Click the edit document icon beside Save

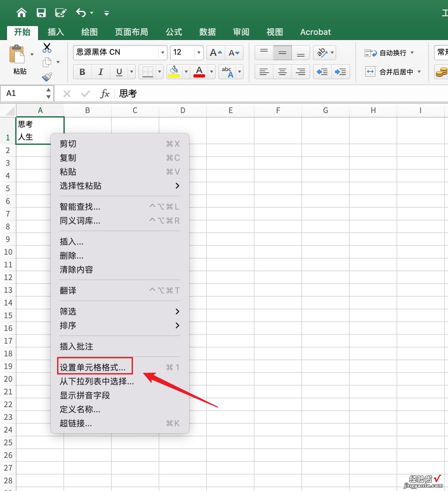tap(61, 13)
